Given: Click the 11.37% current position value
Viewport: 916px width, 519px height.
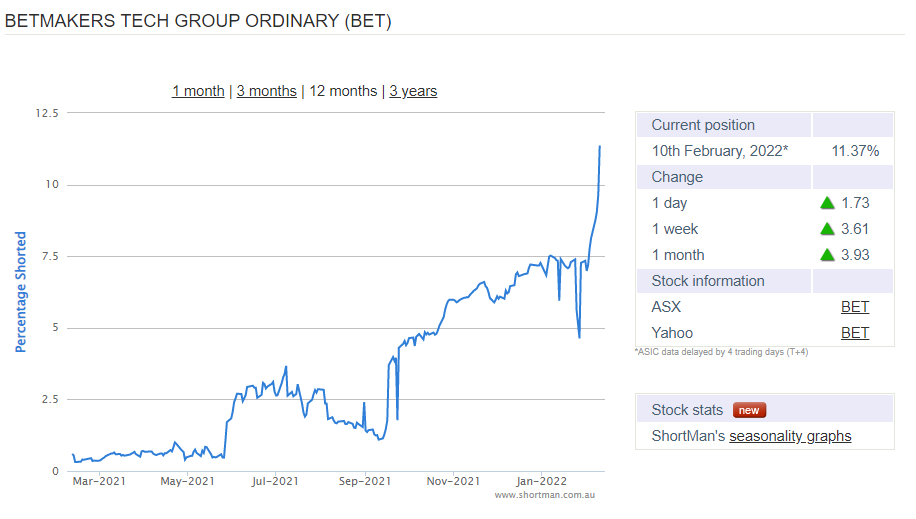Looking at the screenshot, I should click(855, 151).
